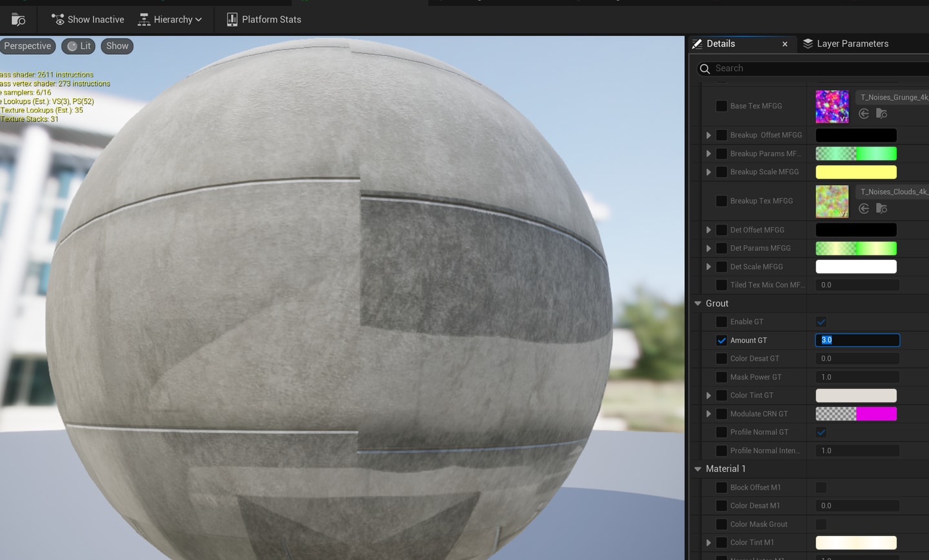Switch to the Details tab
The width and height of the screenshot is (929, 560).
721,43
